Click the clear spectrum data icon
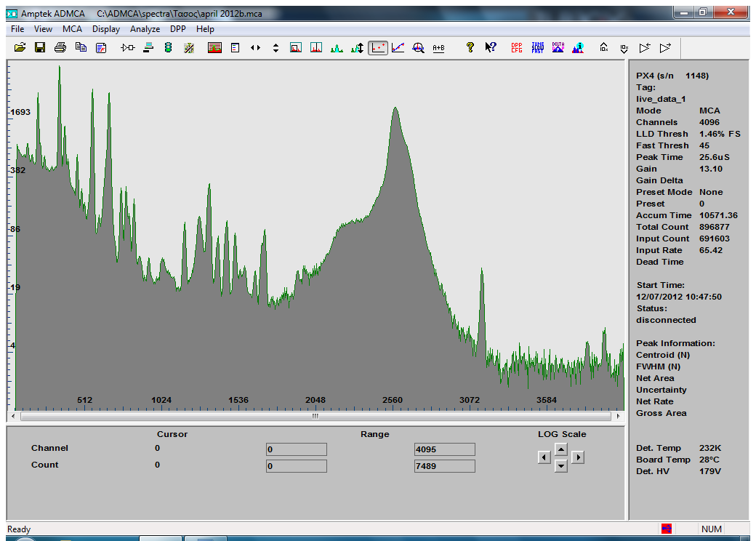This screenshot has width=756, height=541. click(x=189, y=47)
